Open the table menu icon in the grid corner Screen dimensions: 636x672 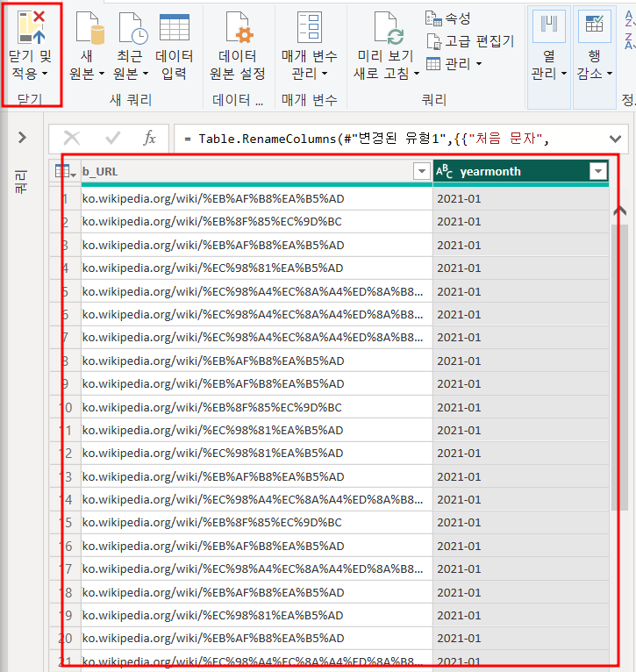(65, 171)
